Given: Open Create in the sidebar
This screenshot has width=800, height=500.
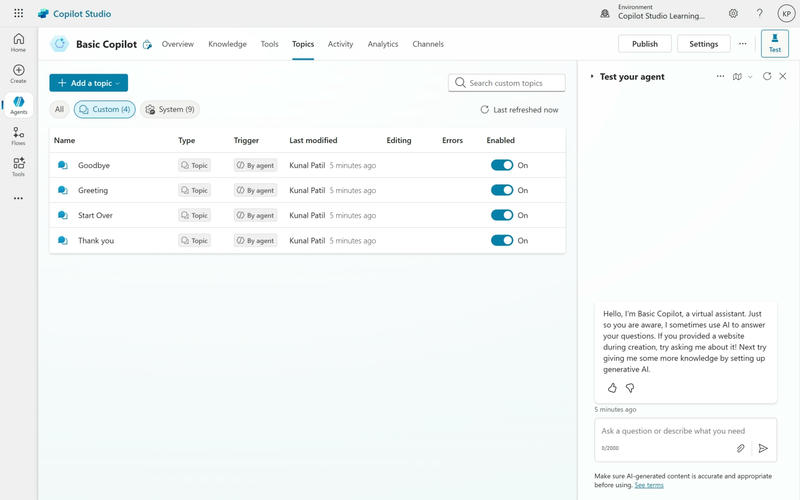Looking at the screenshot, I should point(18,74).
